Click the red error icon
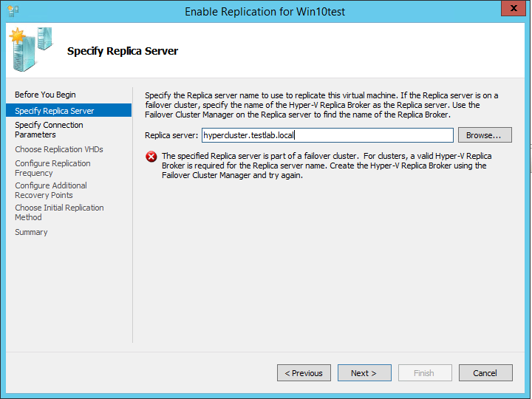 coord(151,157)
